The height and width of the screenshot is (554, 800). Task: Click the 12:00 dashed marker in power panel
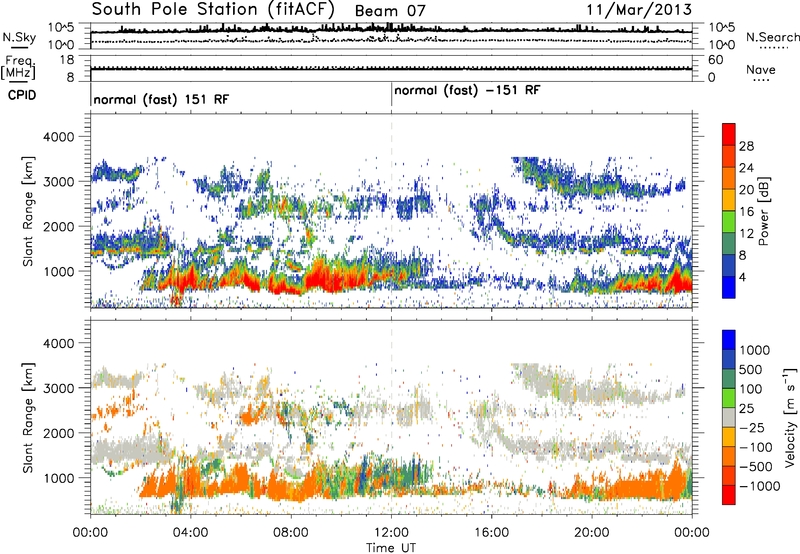(x=391, y=211)
